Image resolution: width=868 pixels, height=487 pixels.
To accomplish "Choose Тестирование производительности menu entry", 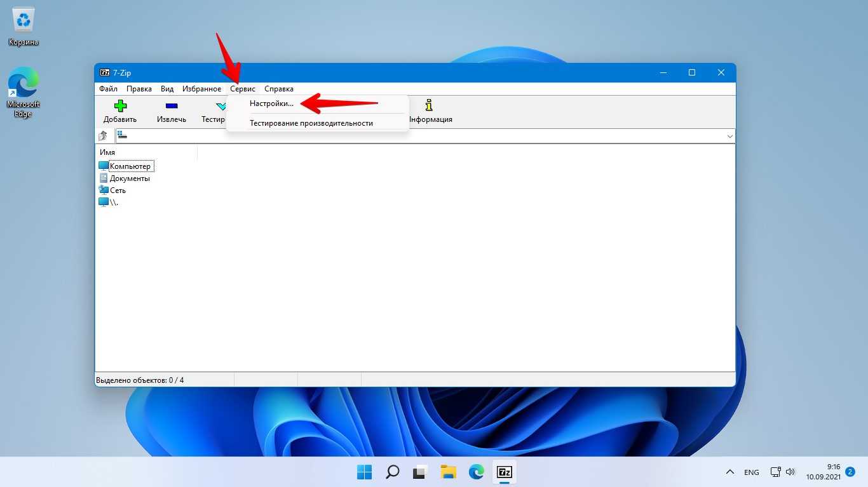I will tap(311, 123).
